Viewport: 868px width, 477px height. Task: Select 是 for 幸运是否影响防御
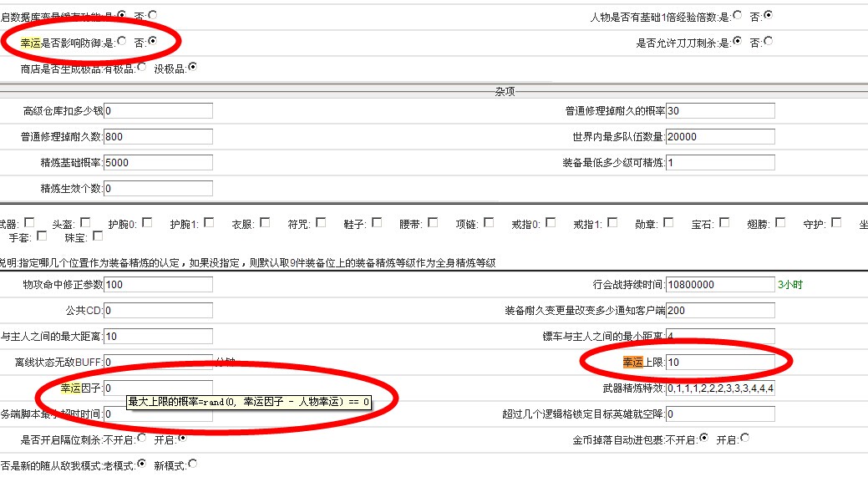click(x=122, y=41)
